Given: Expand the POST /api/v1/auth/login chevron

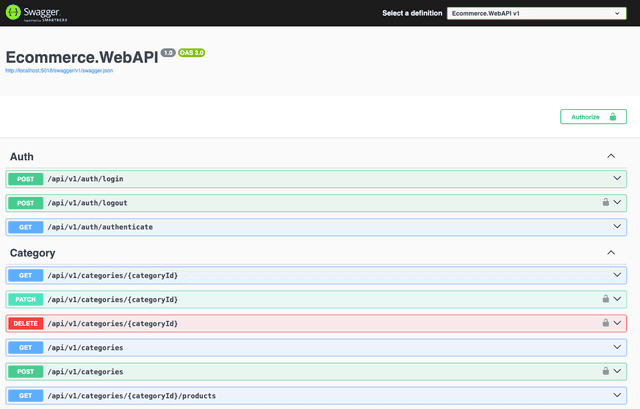Looking at the screenshot, I should click(x=618, y=179).
